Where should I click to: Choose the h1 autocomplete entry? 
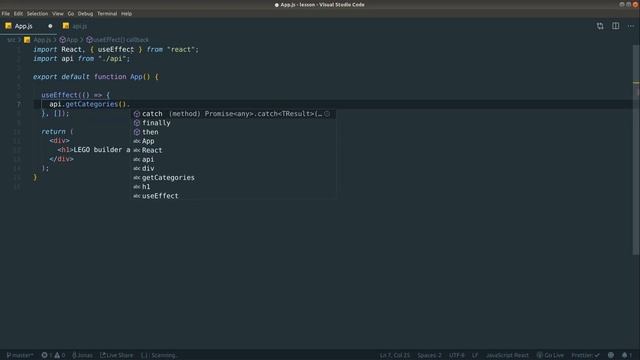(233, 187)
